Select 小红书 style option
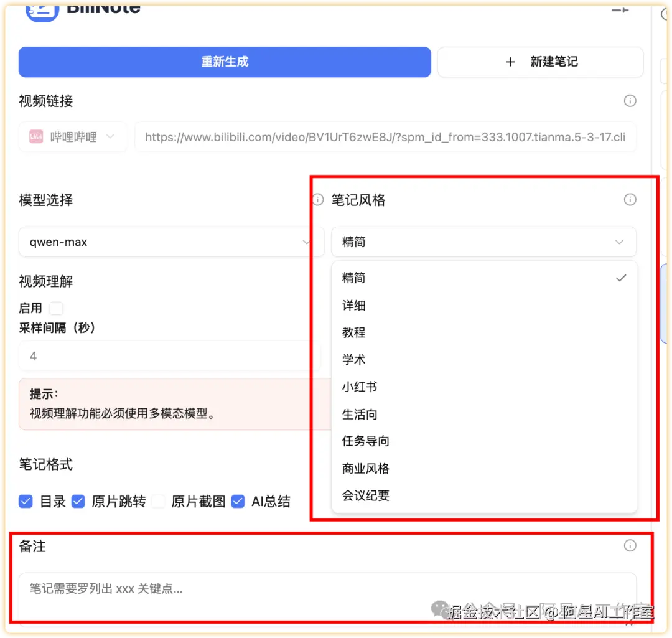Viewport: 672px width, 638px height. (x=483, y=387)
